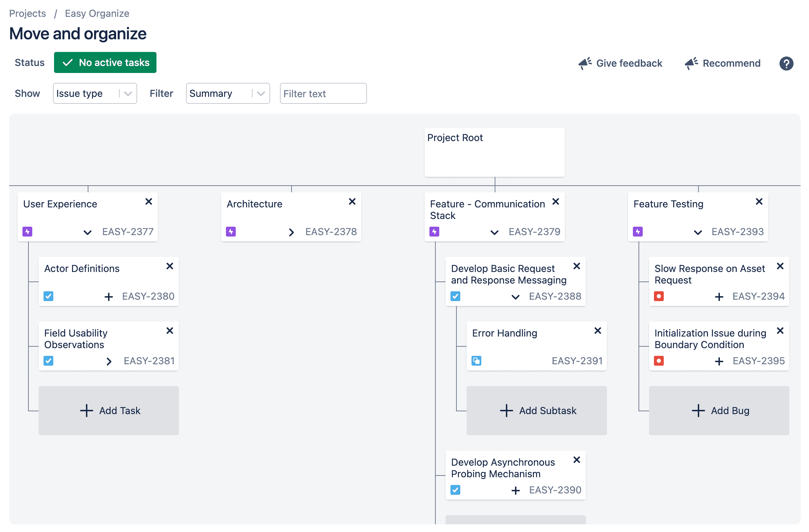809x532 pixels.
Task: Select the Project Root card
Action: (495, 152)
